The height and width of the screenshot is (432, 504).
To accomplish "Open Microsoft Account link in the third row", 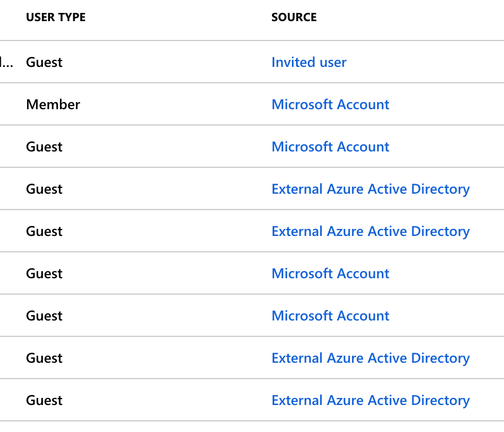I will (330, 147).
